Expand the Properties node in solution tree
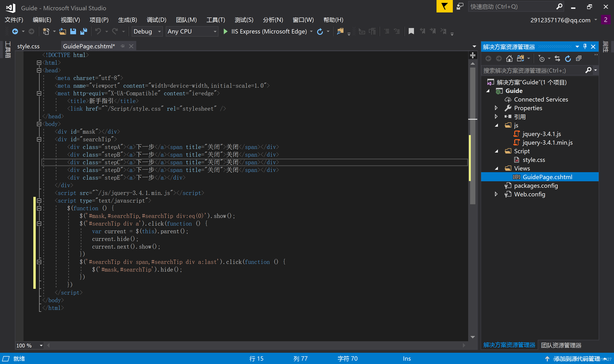614x364 pixels. tap(496, 108)
